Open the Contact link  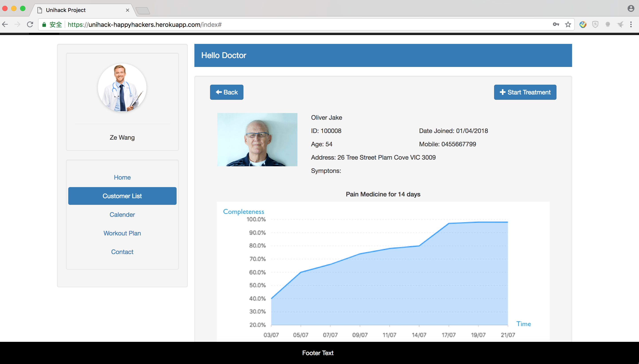point(122,252)
